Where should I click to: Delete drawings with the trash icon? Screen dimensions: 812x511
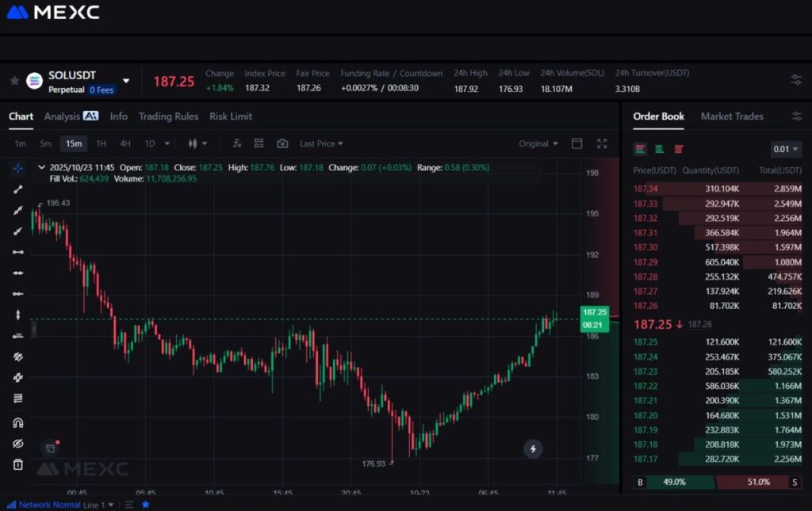[17, 464]
